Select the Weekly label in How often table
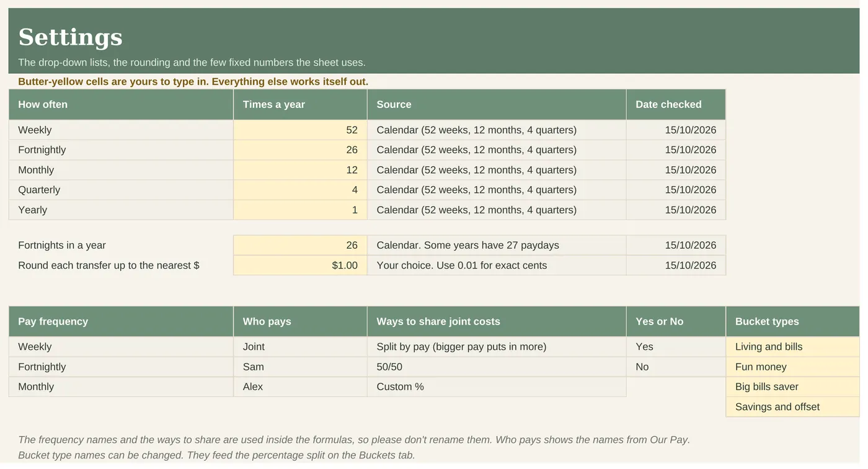868x469 pixels. click(x=121, y=130)
